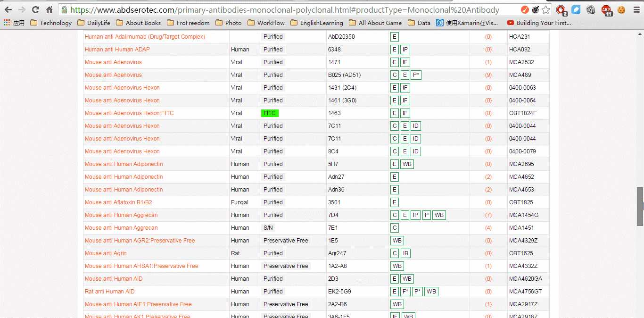644x318 pixels.
Task: Click the (9) count in the MCA489 row
Action: [488, 75]
